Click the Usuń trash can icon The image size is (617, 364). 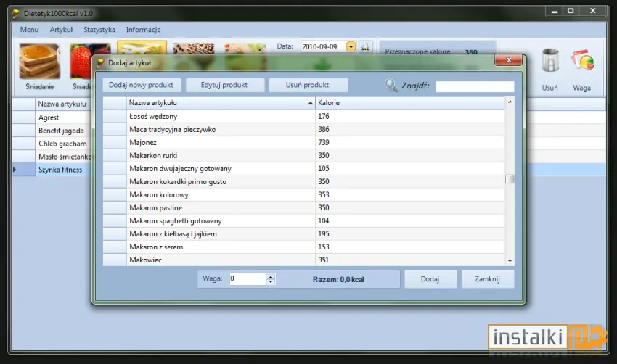550,60
